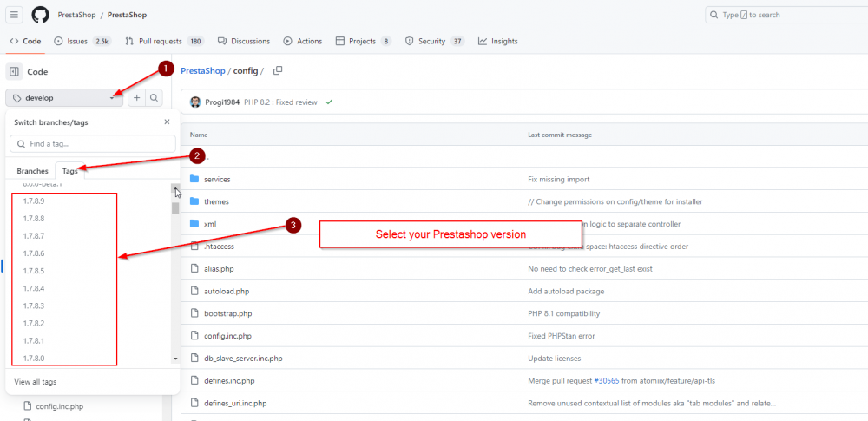This screenshot has height=421, width=868.
Task: Focus the 'Type / to search' box
Action: pyautogui.click(x=786, y=15)
